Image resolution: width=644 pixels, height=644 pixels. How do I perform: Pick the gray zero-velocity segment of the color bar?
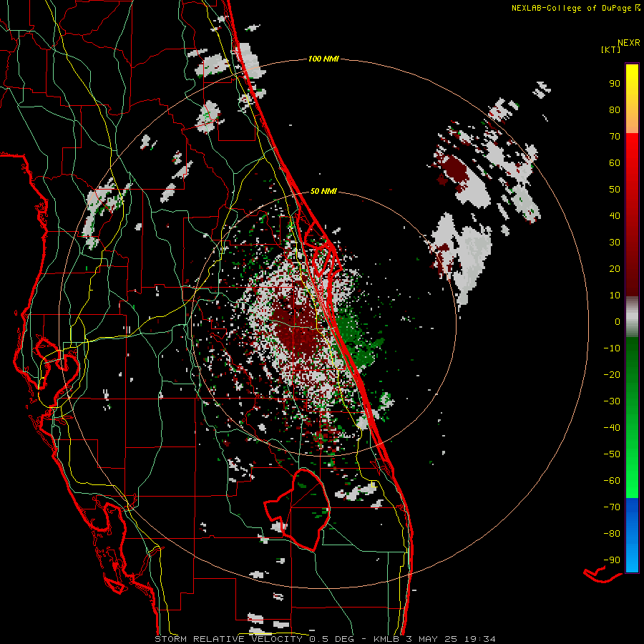tap(632, 317)
